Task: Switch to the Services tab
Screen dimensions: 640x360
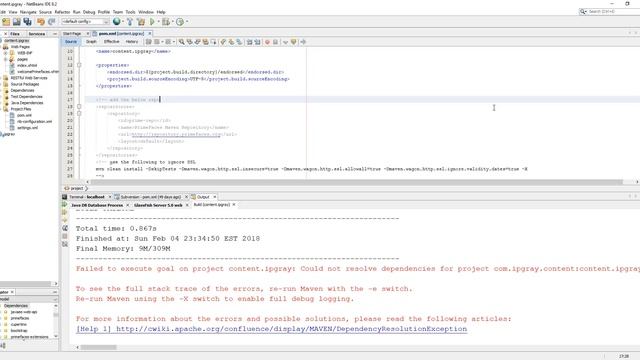Action: click(x=37, y=34)
